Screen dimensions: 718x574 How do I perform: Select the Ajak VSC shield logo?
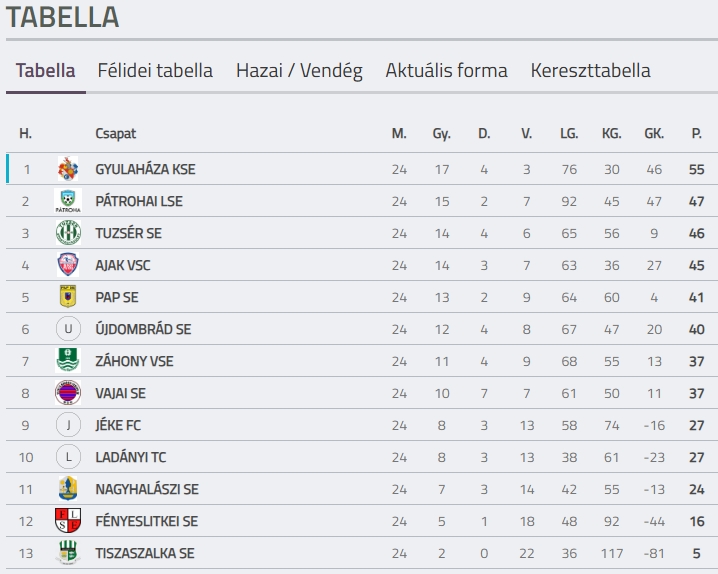68,265
